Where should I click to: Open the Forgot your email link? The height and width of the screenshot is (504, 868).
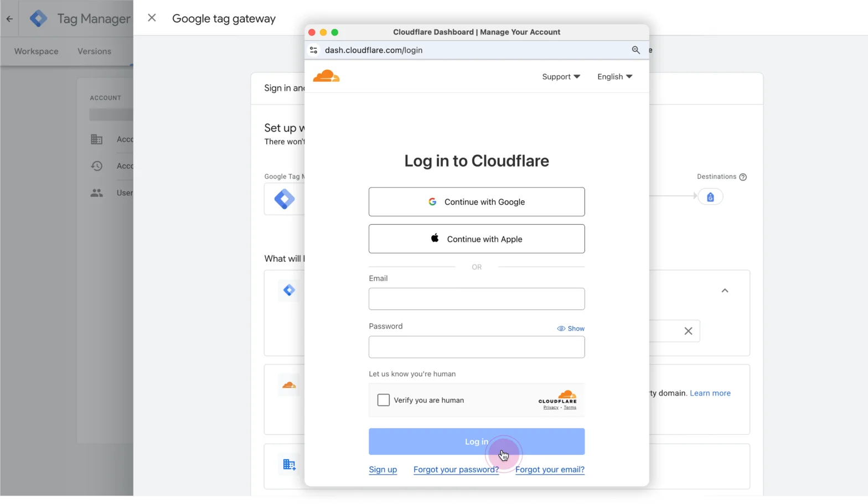[550, 470]
